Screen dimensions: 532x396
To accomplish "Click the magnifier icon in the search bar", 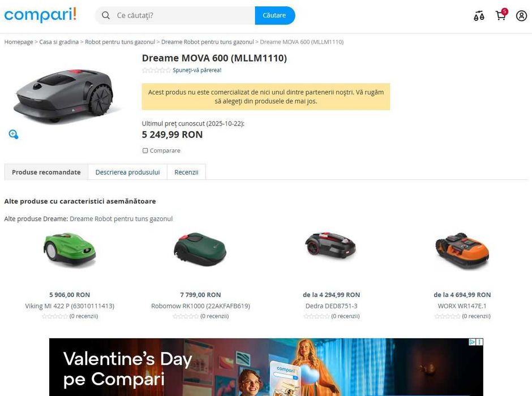I will click(x=106, y=15).
